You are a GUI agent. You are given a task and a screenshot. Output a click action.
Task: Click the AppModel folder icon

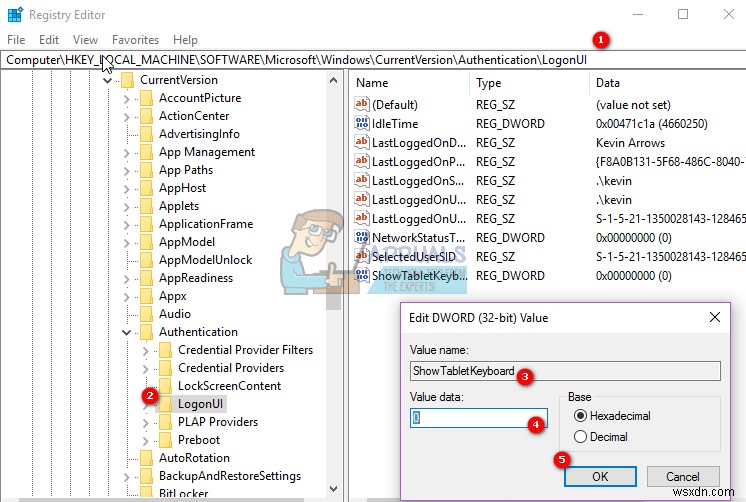(146, 243)
